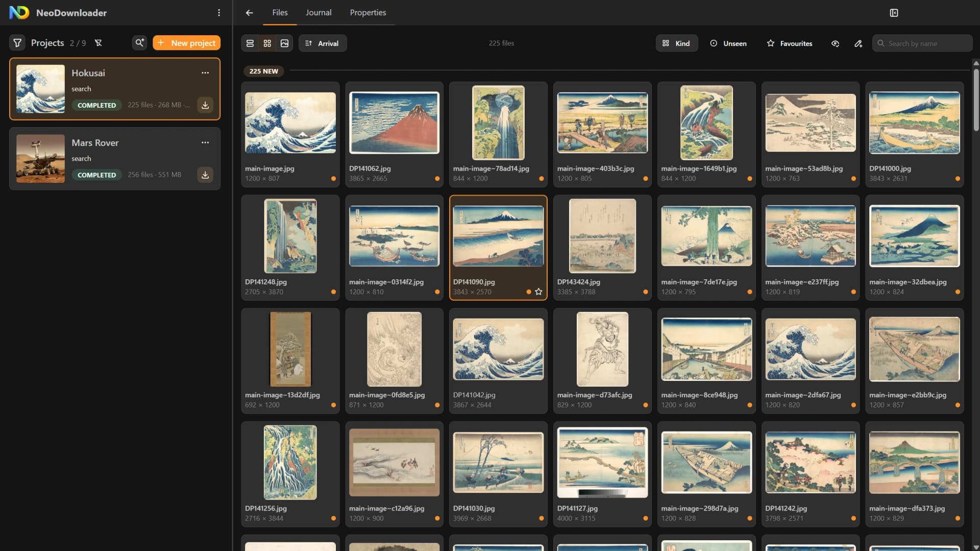This screenshot has width=980, height=551.
Task: Favourite DP141090.jpg with the star icon
Action: pos(538,292)
